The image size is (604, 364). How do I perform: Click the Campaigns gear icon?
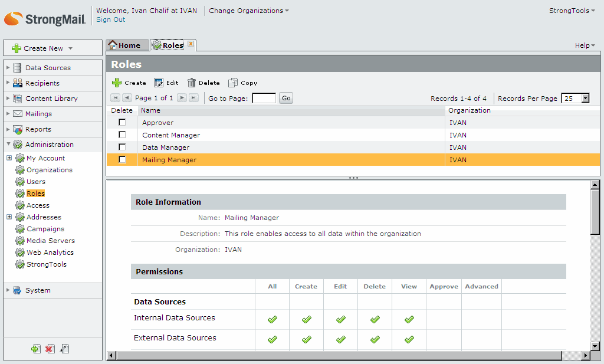(x=20, y=229)
